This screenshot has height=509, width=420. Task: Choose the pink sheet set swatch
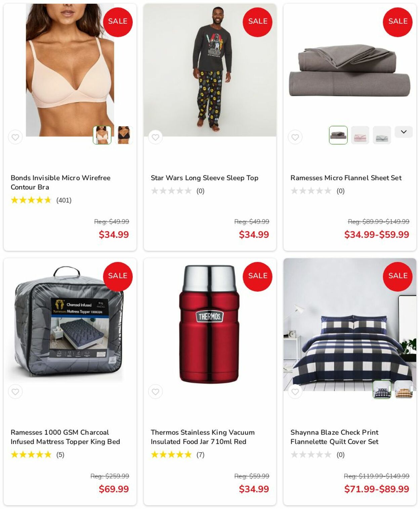[x=360, y=135]
